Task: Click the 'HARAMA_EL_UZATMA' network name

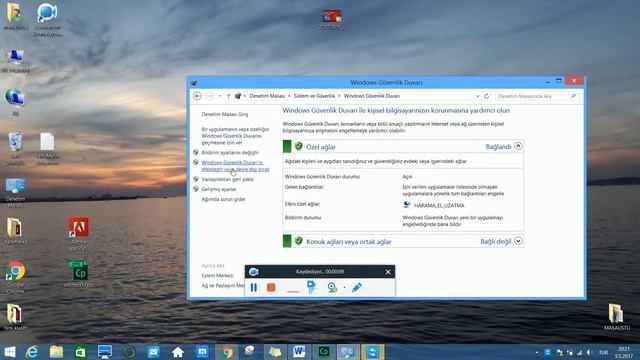Action: (439, 206)
